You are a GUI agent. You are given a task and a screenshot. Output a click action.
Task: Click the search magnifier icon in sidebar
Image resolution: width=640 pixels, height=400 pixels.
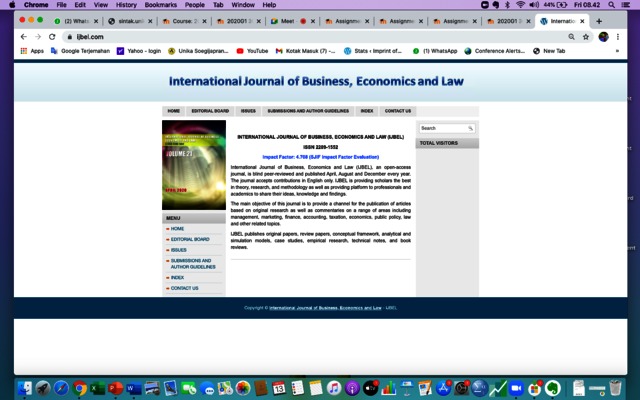pos(470,128)
